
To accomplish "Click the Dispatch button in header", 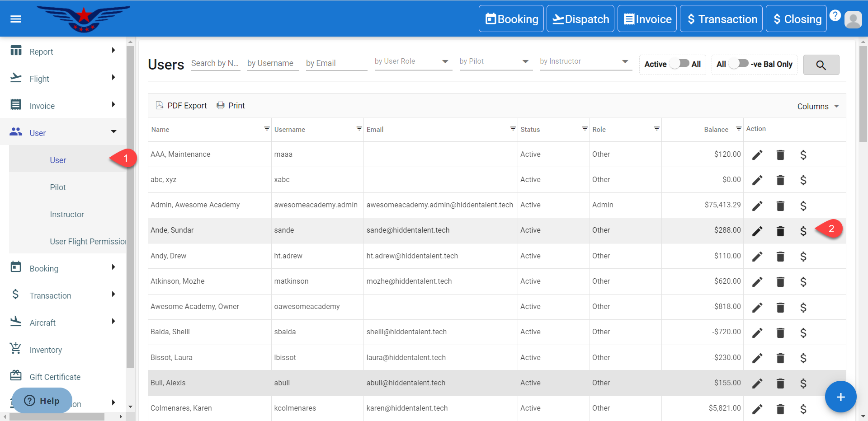I will coord(580,19).
